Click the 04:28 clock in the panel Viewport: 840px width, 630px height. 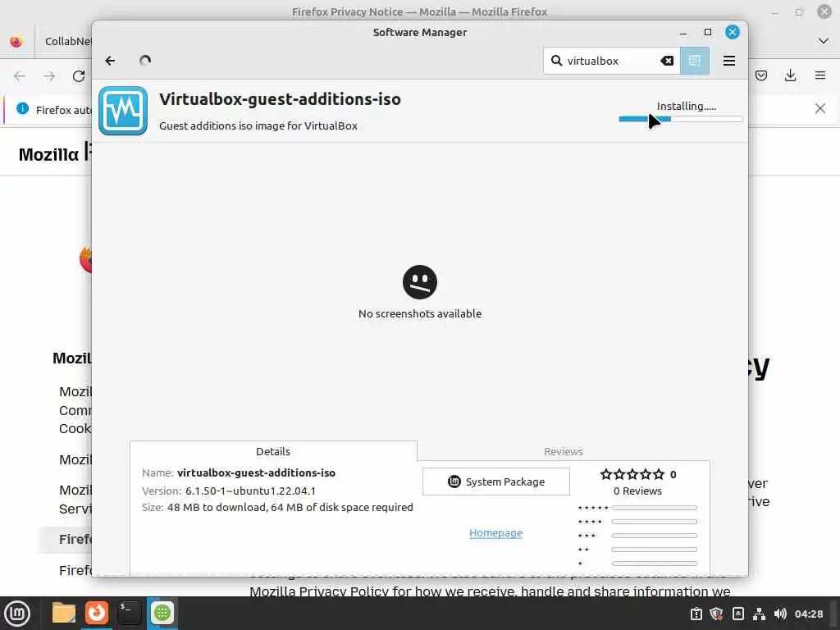click(809, 614)
